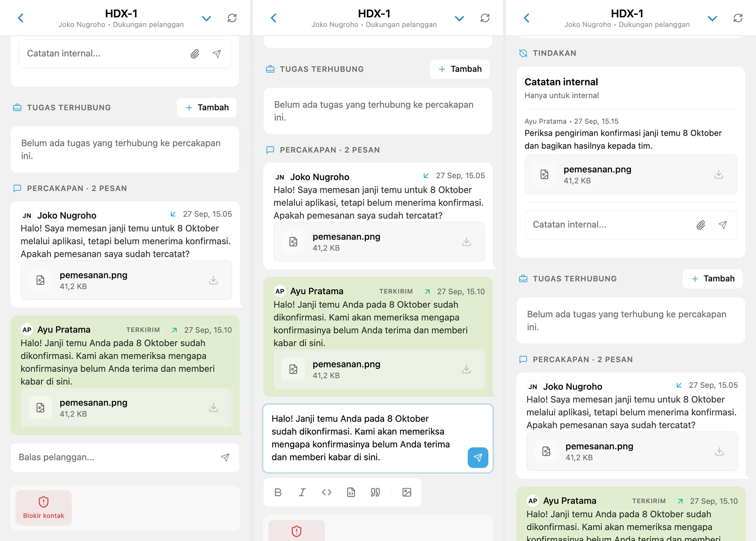
Task: Refresh conversation in the middle panel
Action: [485, 18]
